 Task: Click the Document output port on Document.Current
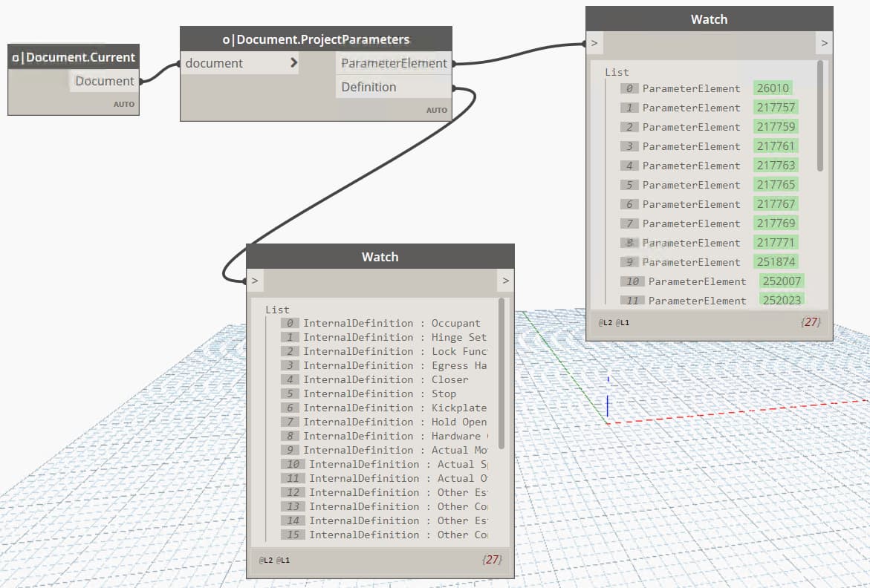coord(103,81)
